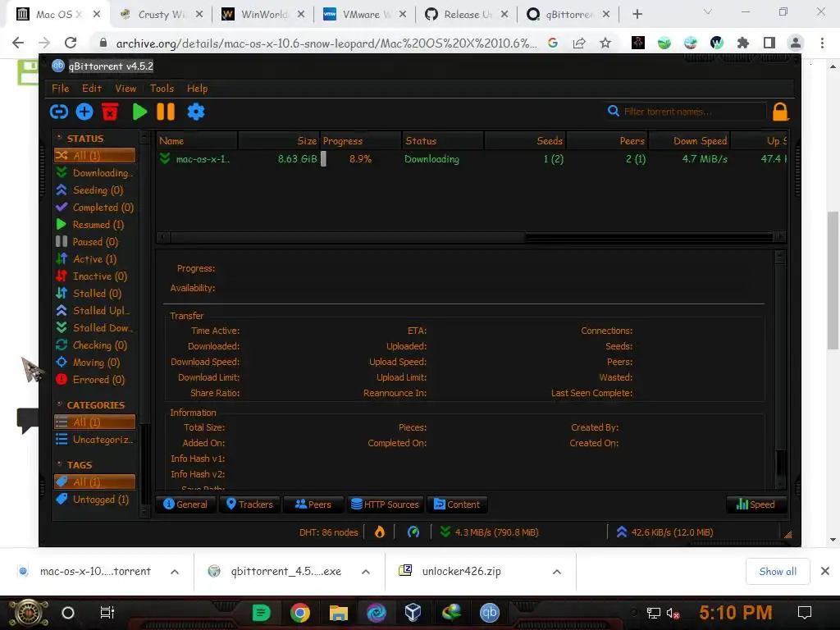Select the Checking (0) filter
Viewport: 840px width, 630px height.
pyautogui.click(x=95, y=345)
